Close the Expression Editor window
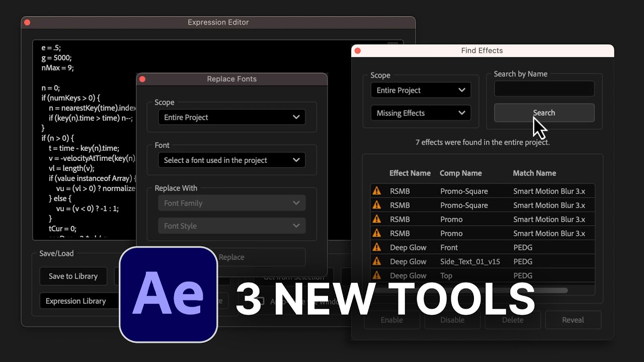Viewport: 644px width, 362px height. tap(27, 23)
